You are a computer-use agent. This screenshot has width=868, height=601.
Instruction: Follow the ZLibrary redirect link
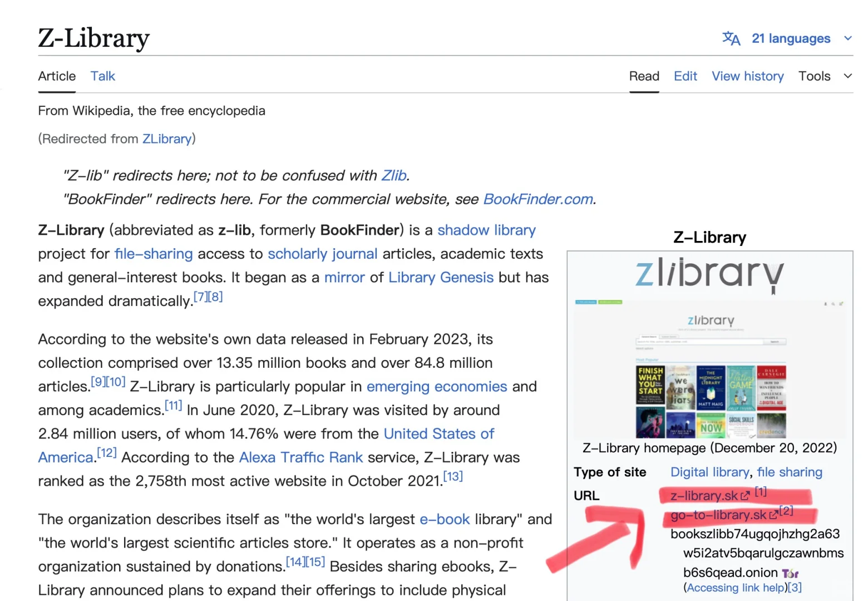tap(167, 139)
